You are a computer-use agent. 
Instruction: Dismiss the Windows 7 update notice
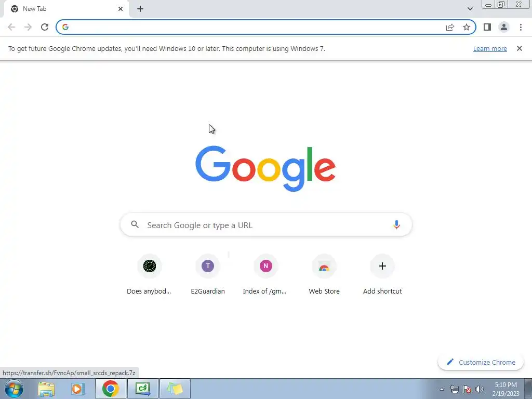520,48
